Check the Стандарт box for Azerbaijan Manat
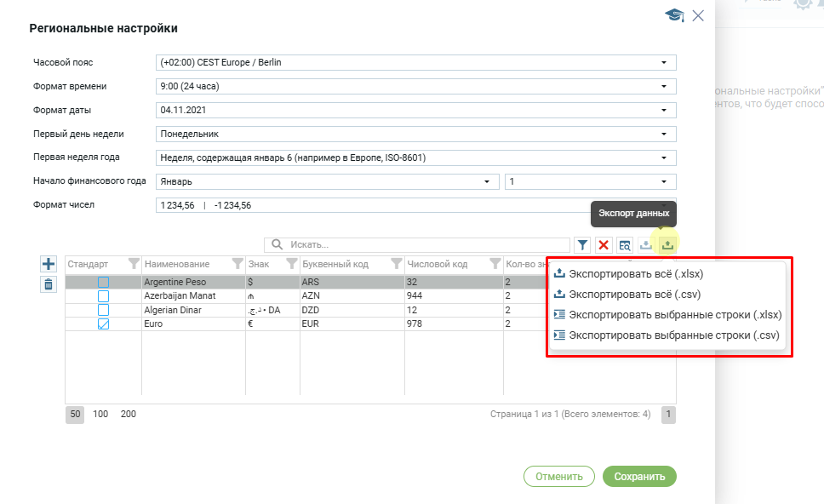Screen dimensions: 824x504 (x=103, y=295)
